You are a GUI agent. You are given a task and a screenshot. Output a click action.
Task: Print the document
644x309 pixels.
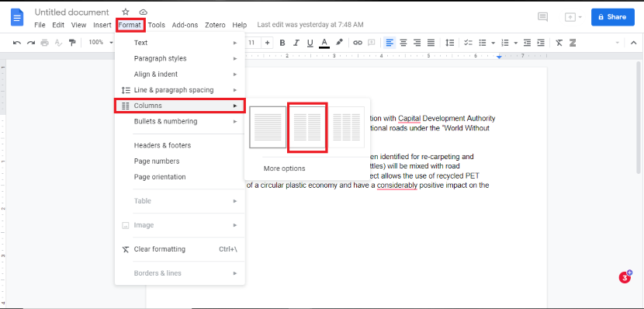44,43
